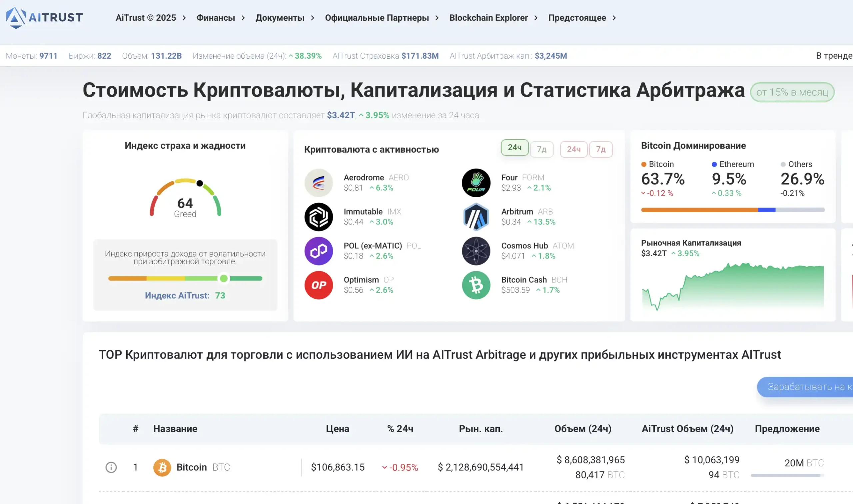Expand chevron next to Официальные Партнеры
Screen dimensions: 853x504
click(437, 18)
